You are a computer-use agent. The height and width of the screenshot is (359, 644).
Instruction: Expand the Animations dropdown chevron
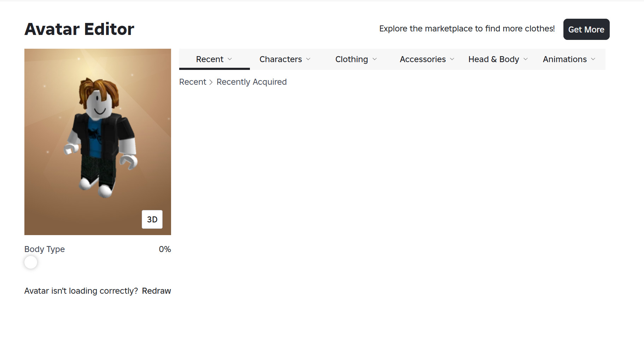(593, 59)
